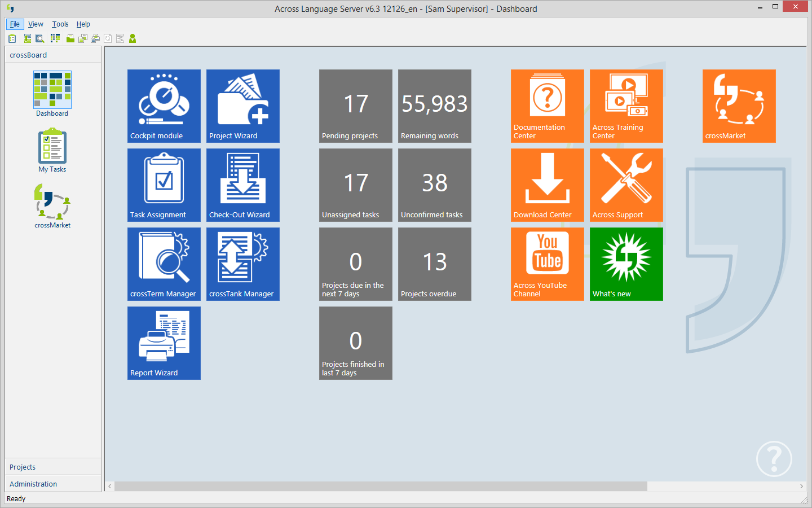Open the Download Center tile

[548, 185]
